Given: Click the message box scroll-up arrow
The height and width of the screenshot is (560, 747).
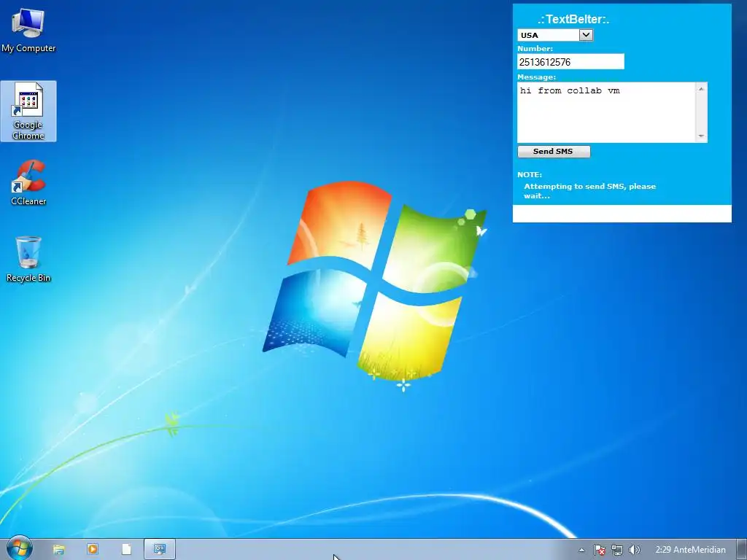Looking at the screenshot, I should pyautogui.click(x=701, y=88).
